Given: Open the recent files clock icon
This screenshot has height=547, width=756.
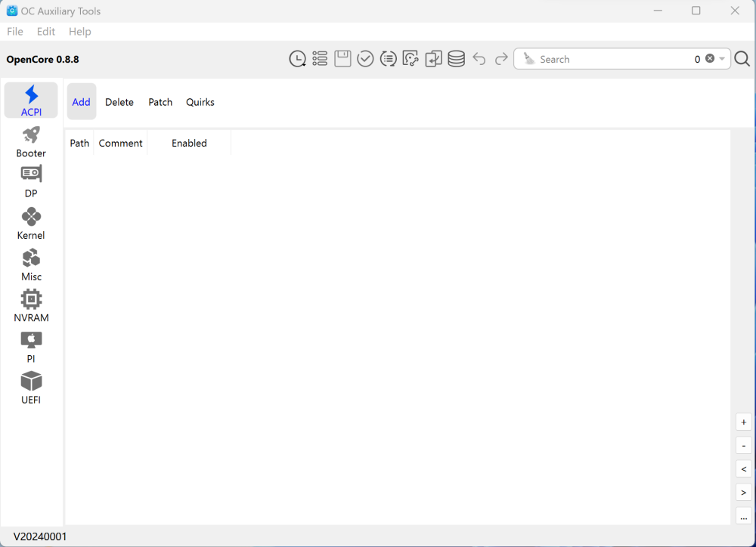Looking at the screenshot, I should tap(297, 59).
